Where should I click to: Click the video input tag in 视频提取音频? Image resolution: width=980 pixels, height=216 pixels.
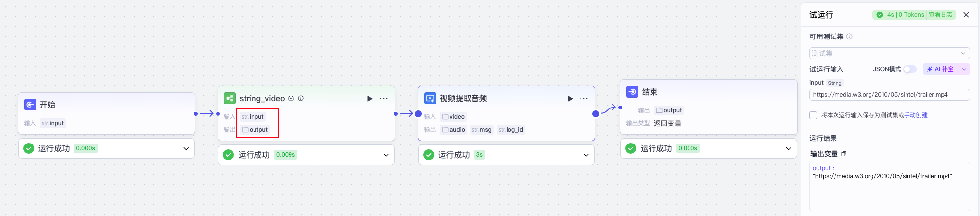click(x=453, y=117)
